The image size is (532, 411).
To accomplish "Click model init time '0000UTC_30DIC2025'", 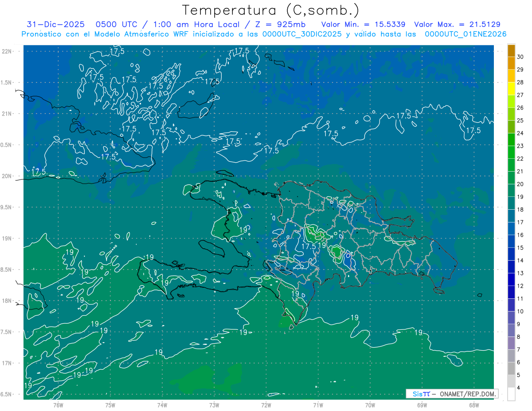I will click(302, 34).
